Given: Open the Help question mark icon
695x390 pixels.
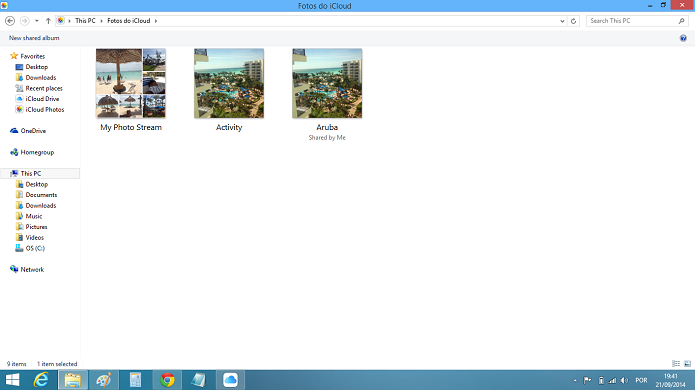Looking at the screenshot, I should pyautogui.click(x=683, y=38).
